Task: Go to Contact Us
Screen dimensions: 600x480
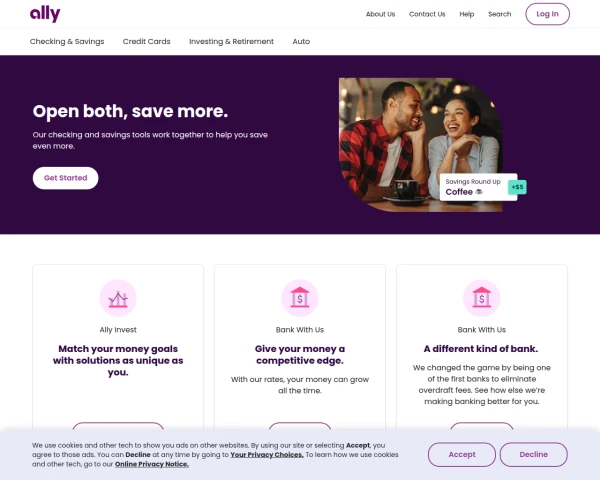Action: pos(427,14)
